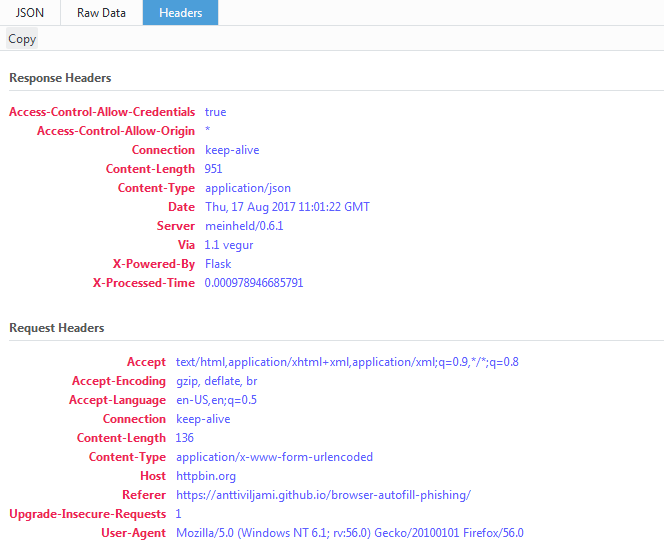Image resolution: width=664 pixels, height=554 pixels.
Task: Click the Upgrade-Insecure-Requests header name
Action: coord(88,514)
